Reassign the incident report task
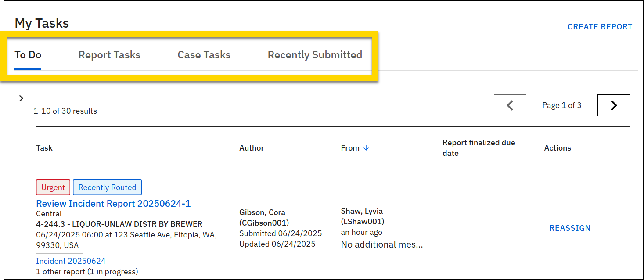The image size is (644, 280). coord(570,228)
